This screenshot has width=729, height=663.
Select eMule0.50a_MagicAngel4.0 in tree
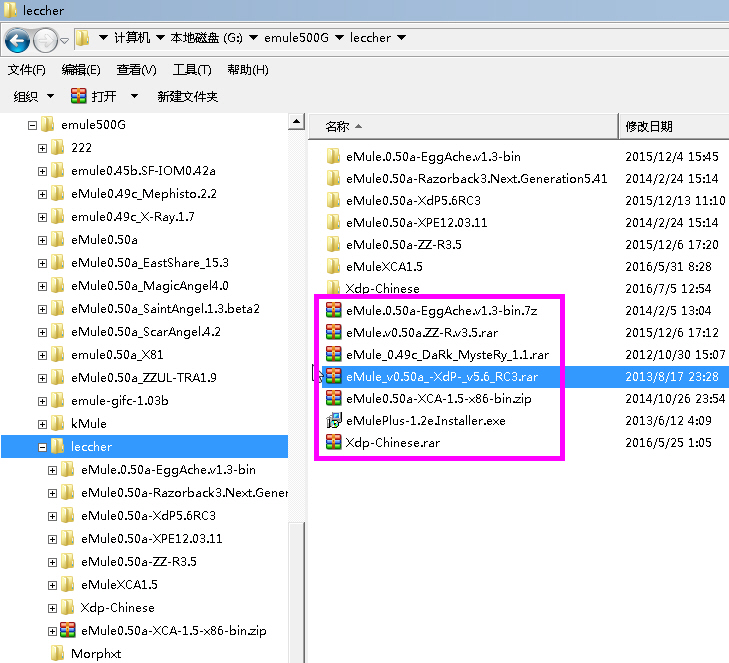click(x=150, y=285)
